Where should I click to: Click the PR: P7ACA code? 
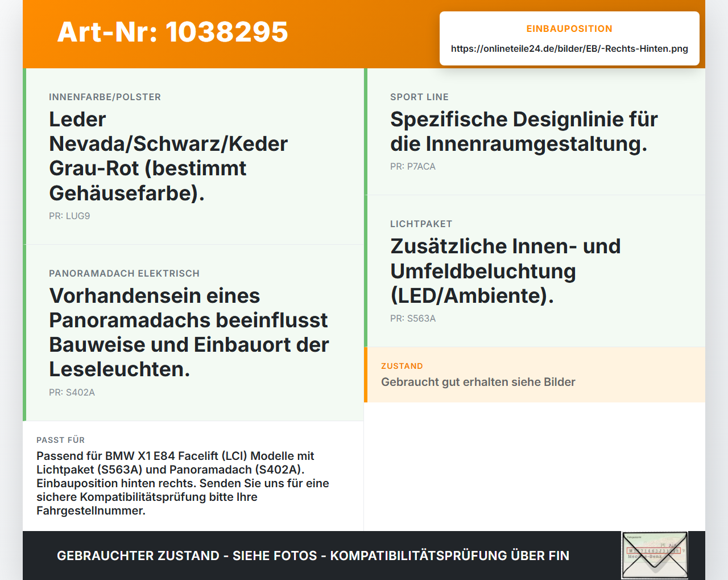pos(413,166)
